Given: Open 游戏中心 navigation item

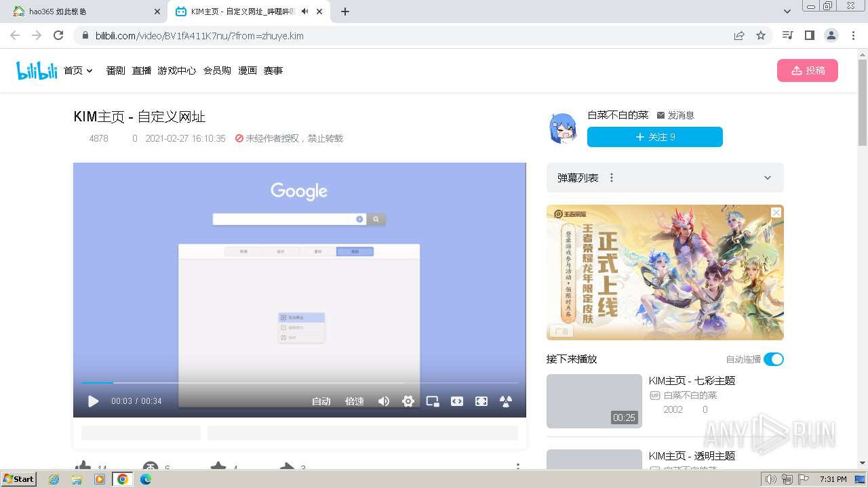Looking at the screenshot, I should pos(177,70).
